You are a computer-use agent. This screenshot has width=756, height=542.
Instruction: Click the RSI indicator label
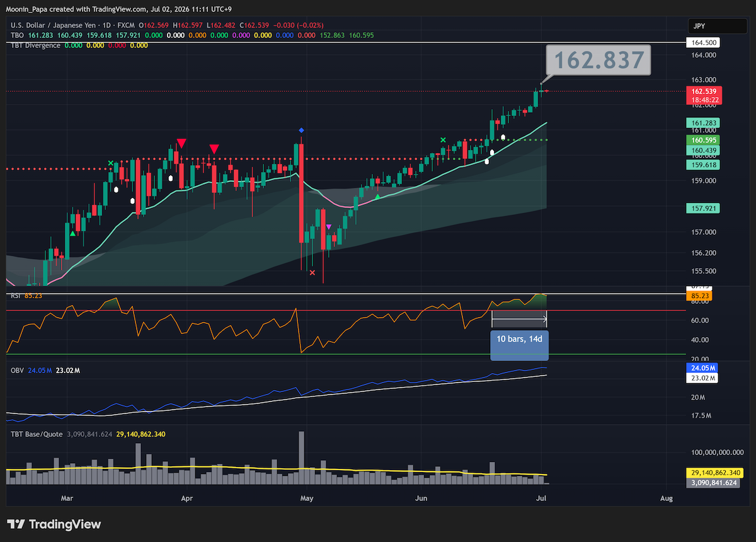(x=16, y=296)
